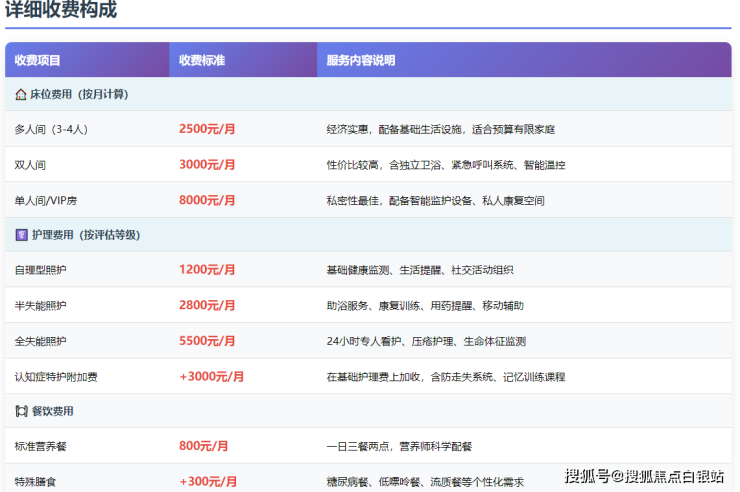Click the 2500元/月 price
The width and height of the screenshot is (740, 492).
point(207,129)
